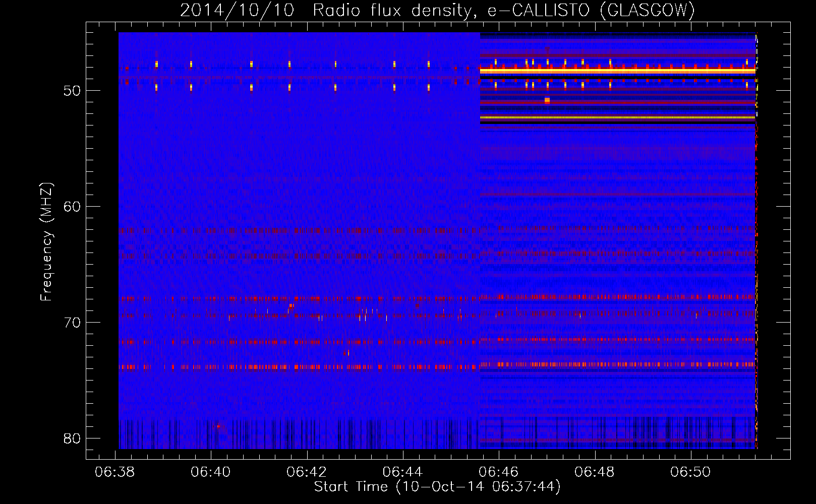Click the 50 frequency tick label

[72, 91]
